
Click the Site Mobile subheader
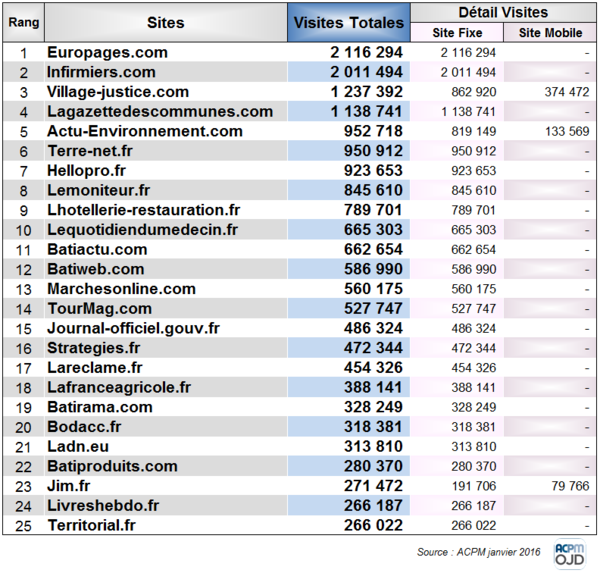pyautogui.click(x=550, y=33)
